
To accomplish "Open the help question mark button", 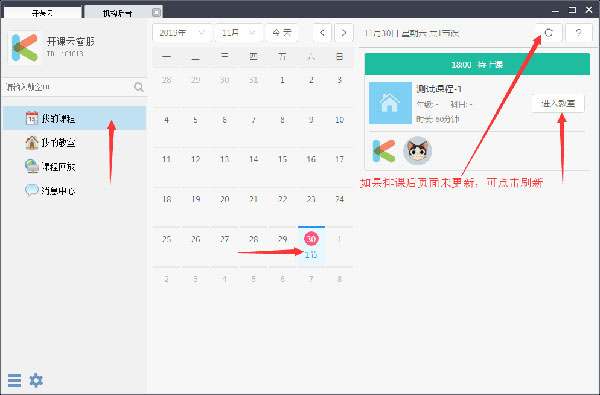I will pos(578,33).
